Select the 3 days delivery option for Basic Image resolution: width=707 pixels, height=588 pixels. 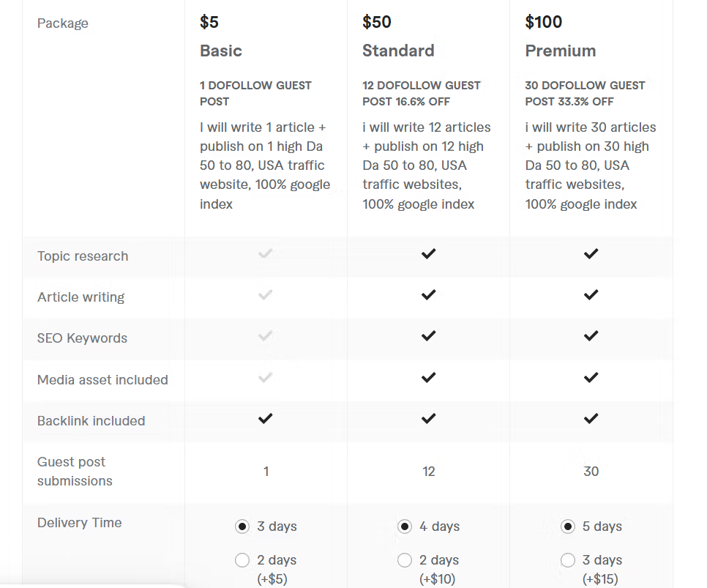click(242, 526)
